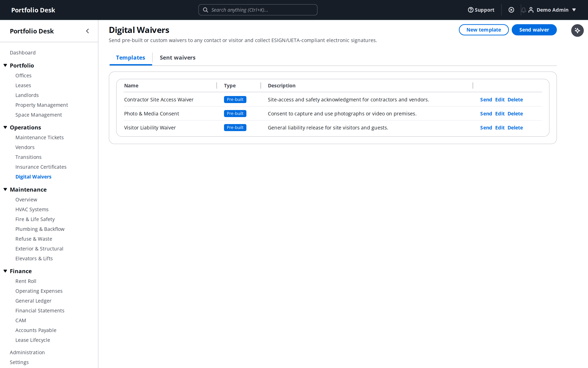Viewport: 588px width, 368px height.
Task: Open Dashboard in the sidebar
Action: click(23, 53)
